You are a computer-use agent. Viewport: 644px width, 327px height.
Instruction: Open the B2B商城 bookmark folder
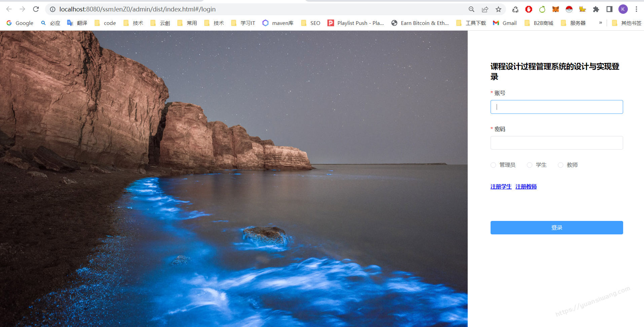tap(539, 23)
